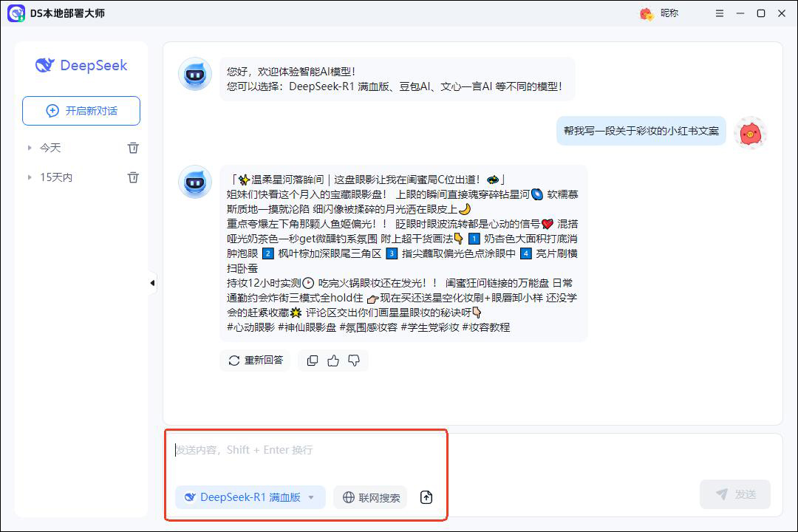Image resolution: width=798 pixels, height=532 pixels.
Task: Minimize the DS本地部署大师 window
Action: [740, 13]
